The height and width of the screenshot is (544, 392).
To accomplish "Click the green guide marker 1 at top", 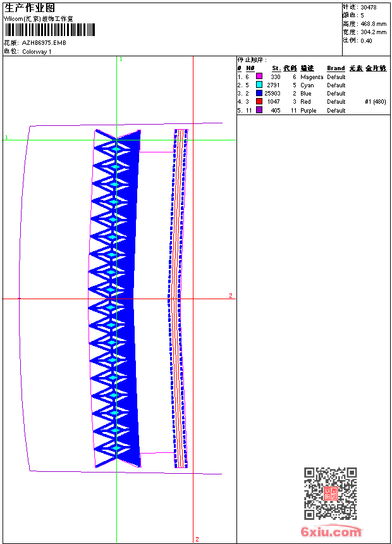I will [x=121, y=59].
